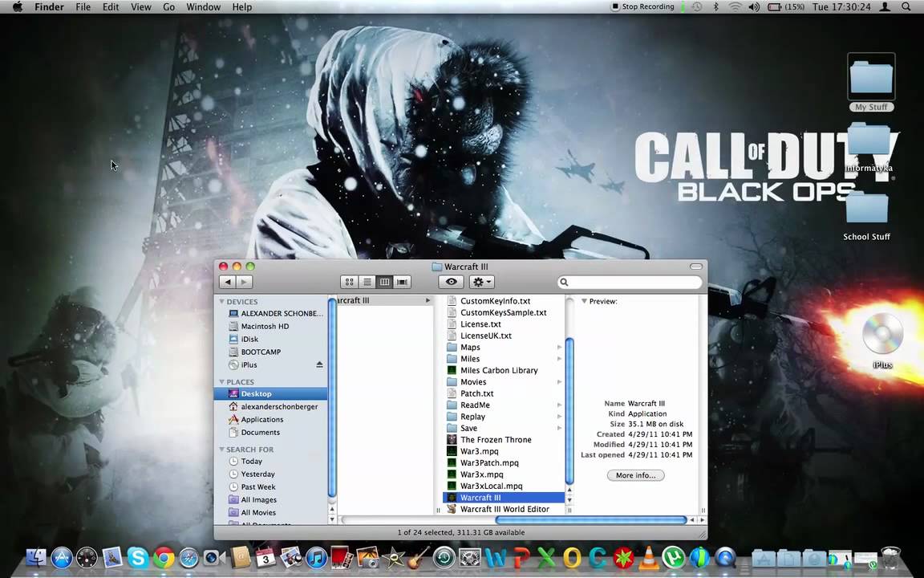Screen dimensions: 924x578
Task: Click the sidebar vertical scrollbar
Action: (332, 399)
